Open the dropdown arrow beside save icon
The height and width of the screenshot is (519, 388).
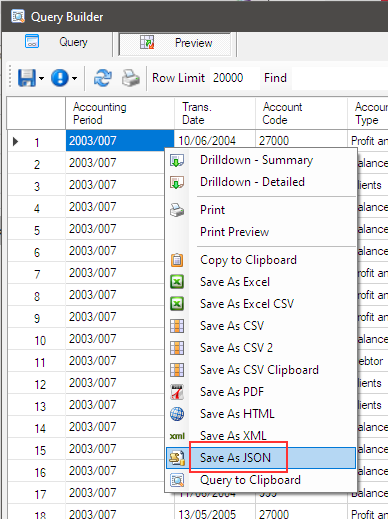41,79
